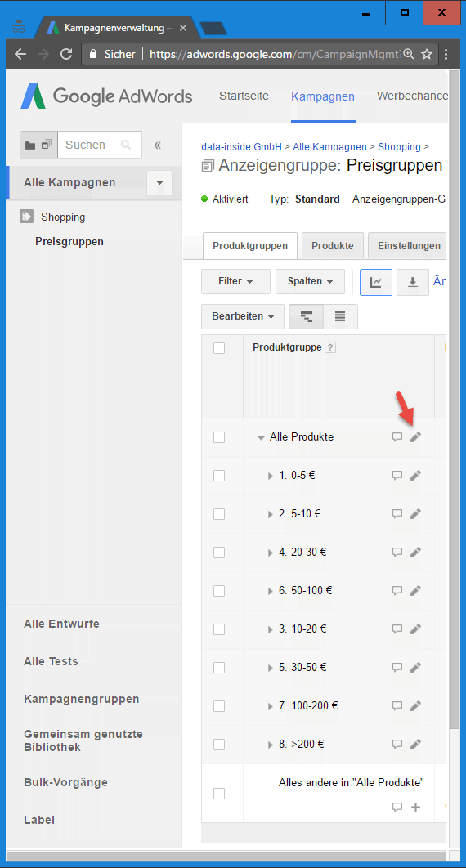Image resolution: width=466 pixels, height=868 pixels.
Task: Edit the 1. 0-5 € product group
Action: [415, 475]
